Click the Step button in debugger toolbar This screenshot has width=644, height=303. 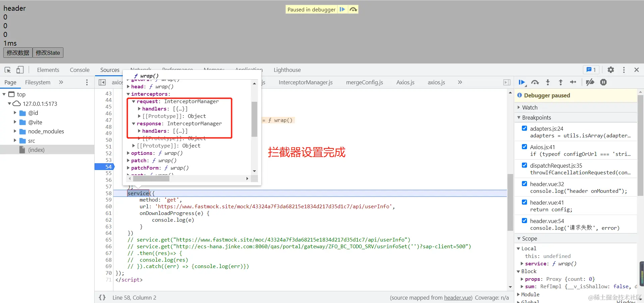click(573, 82)
